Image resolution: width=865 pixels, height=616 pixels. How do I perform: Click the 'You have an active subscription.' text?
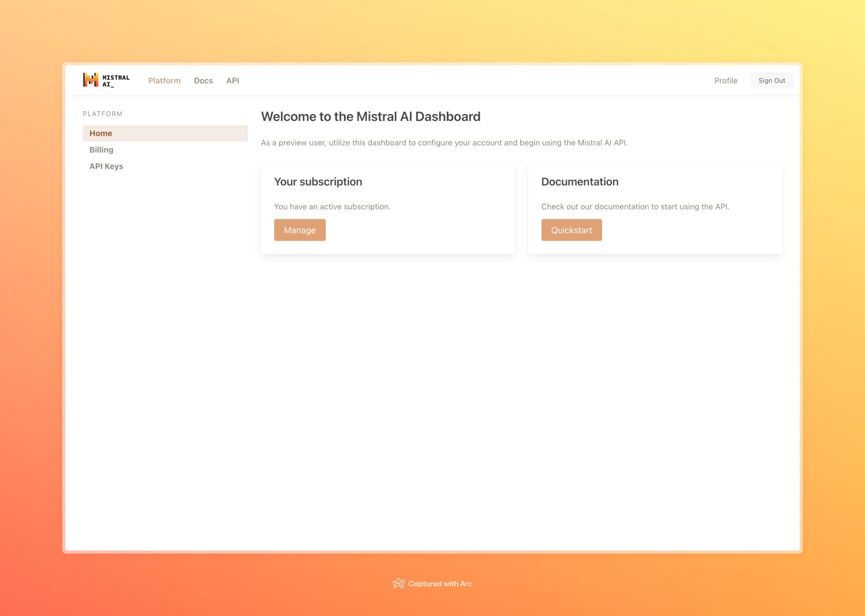click(x=332, y=206)
